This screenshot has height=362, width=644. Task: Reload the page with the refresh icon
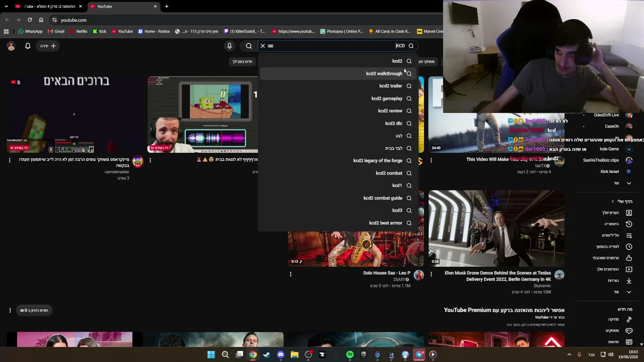pos(30,20)
